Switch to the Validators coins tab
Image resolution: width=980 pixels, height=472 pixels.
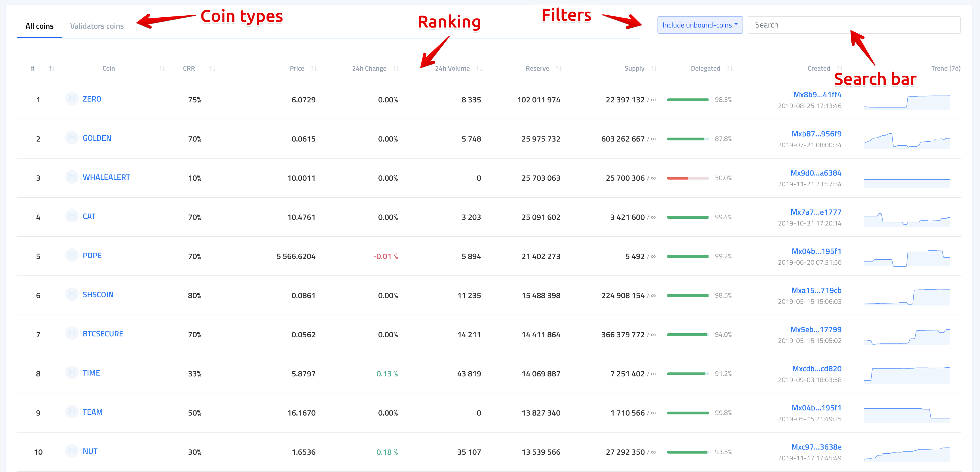click(x=97, y=26)
